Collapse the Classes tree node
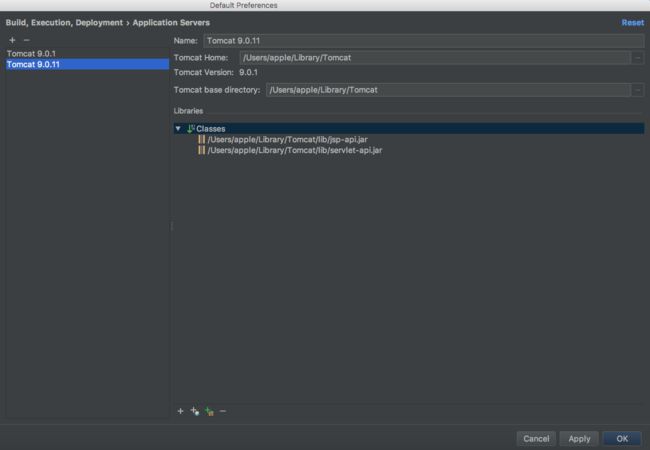This screenshot has height=450, width=650. pyautogui.click(x=178, y=128)
